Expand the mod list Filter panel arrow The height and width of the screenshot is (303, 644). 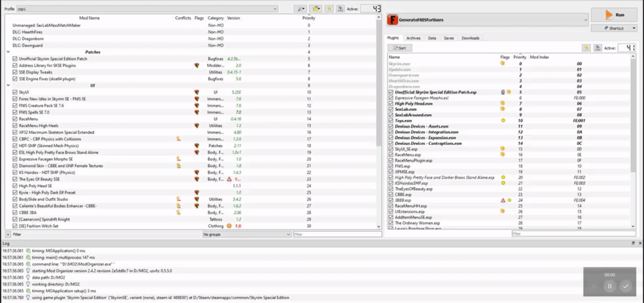8,234
